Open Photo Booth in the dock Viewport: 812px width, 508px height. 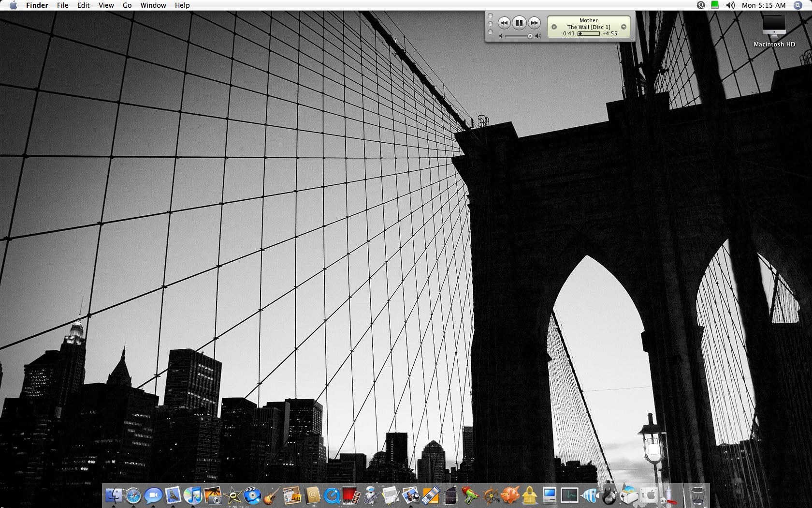point(351,495)
